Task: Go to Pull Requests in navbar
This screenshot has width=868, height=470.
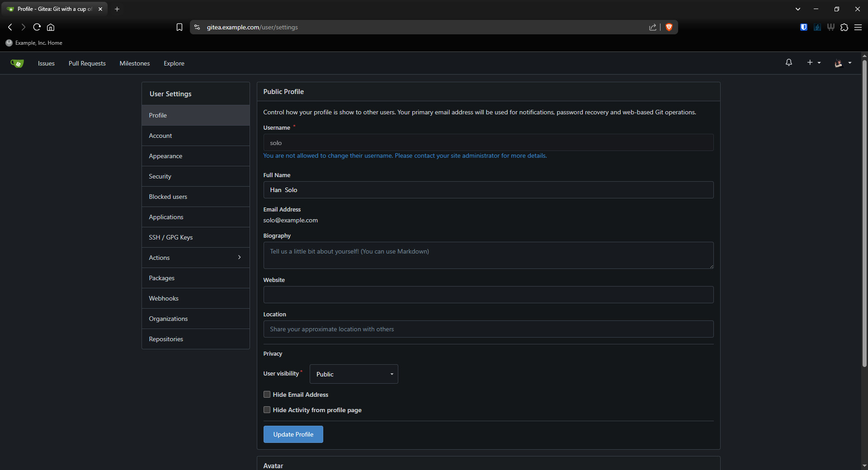Action: click(x=87, y=63)
